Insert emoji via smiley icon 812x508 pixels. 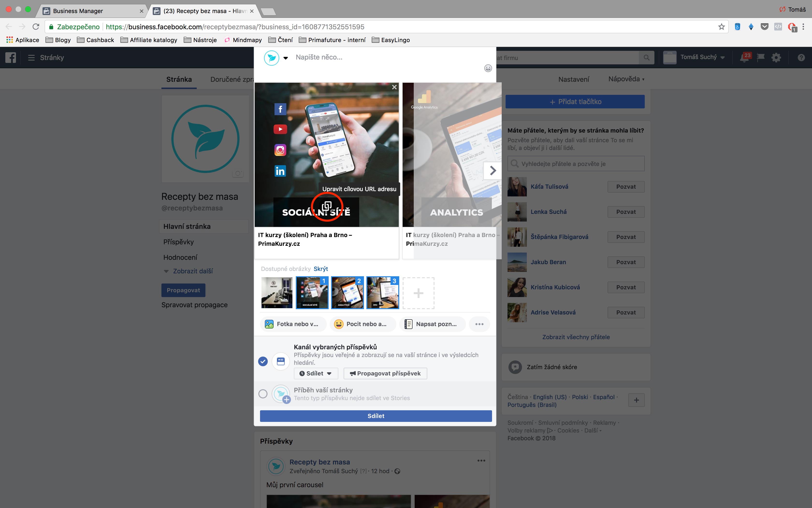488,68
